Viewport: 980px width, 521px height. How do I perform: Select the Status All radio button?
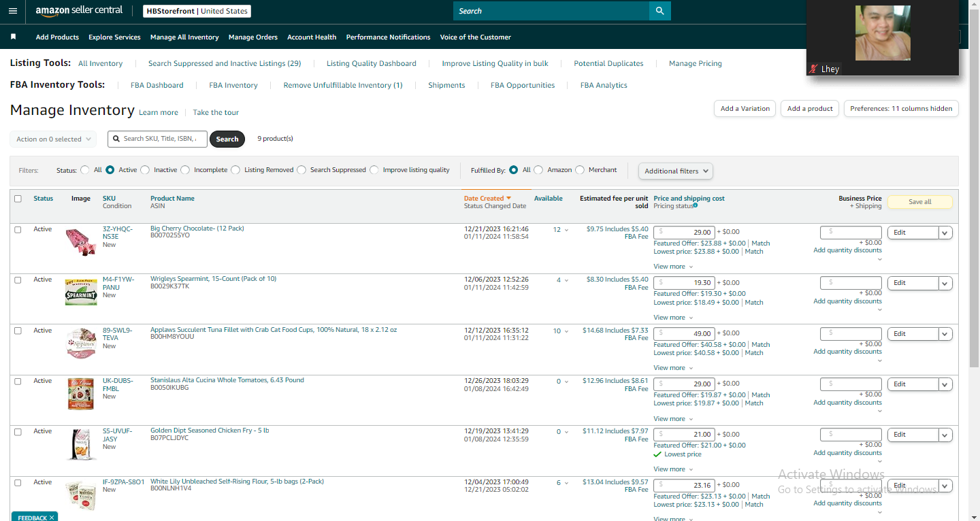[x=85, y=170]
